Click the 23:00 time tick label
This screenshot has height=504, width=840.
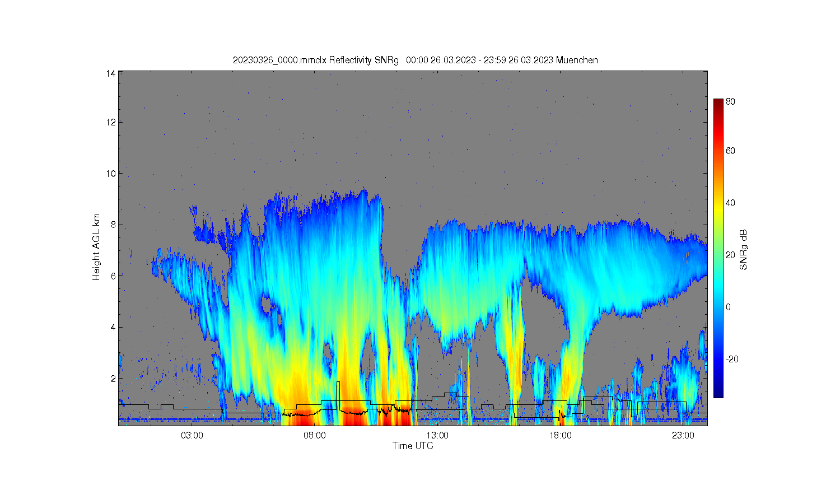[x=683, y=435]
